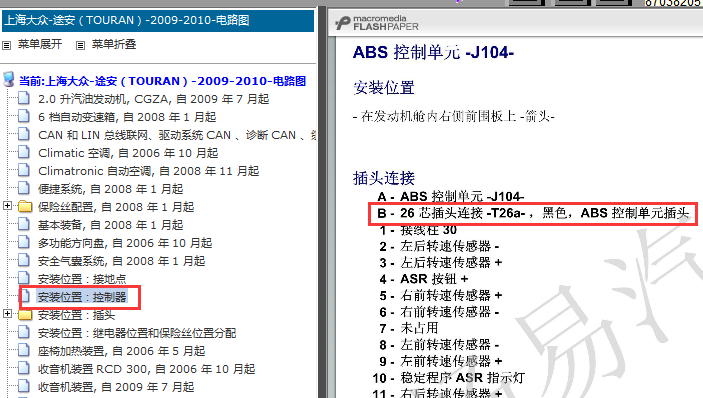
Task: Click pin 7 - 未占用
Action: tap(408, 329)
